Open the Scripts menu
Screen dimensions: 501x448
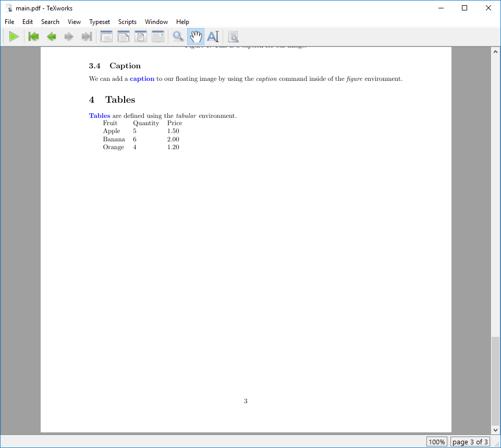point(127,22)
